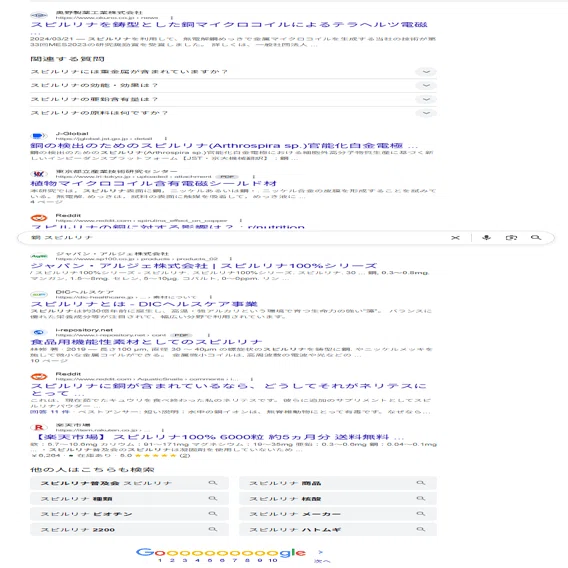Open image search with the camera lens icon
The height and width of the screenshot is (568, 568).
[x=511, y=238]
